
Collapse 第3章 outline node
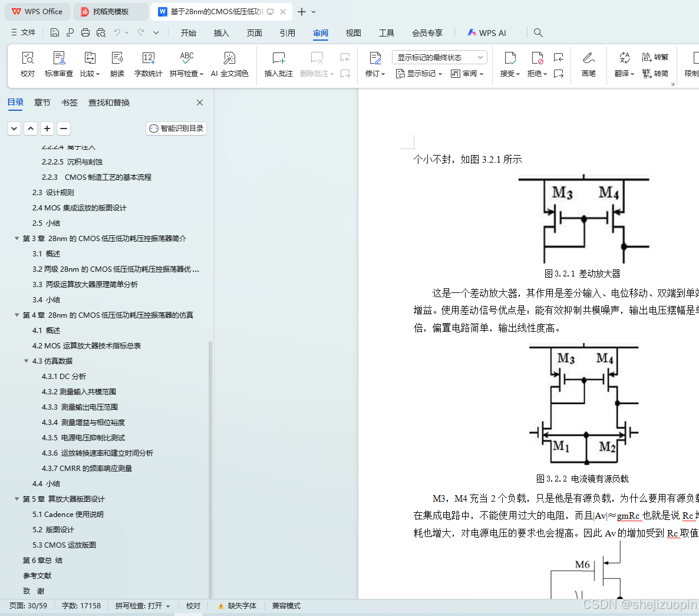pos(17,239)
